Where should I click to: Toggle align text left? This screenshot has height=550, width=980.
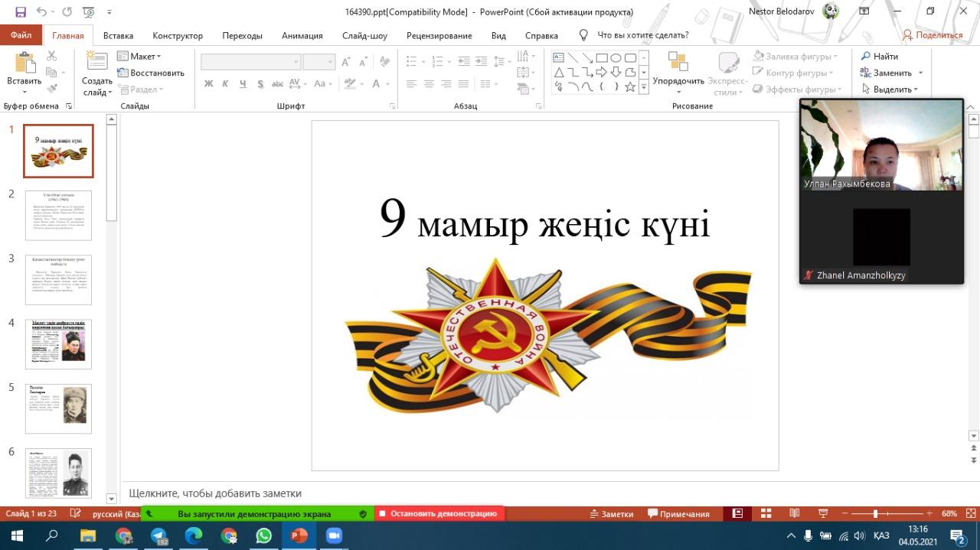(x=411, y=83)
